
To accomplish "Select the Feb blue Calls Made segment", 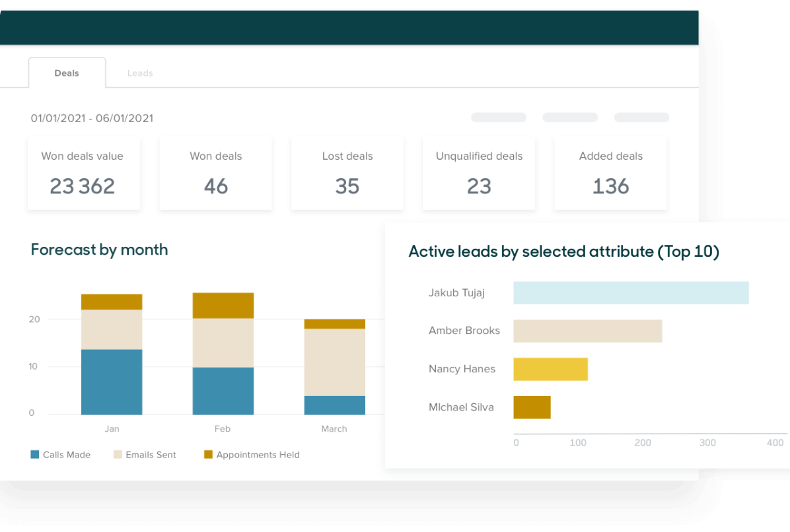I will 223,391.
